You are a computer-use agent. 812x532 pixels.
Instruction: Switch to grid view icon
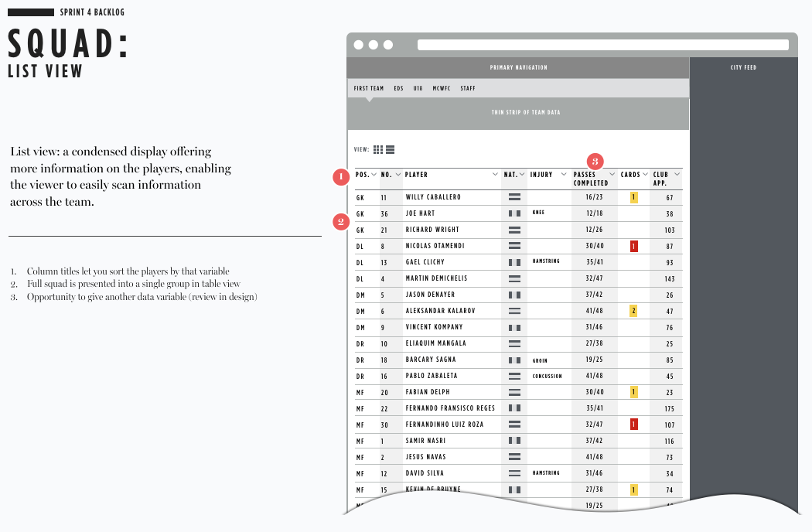tap(378, 150)
